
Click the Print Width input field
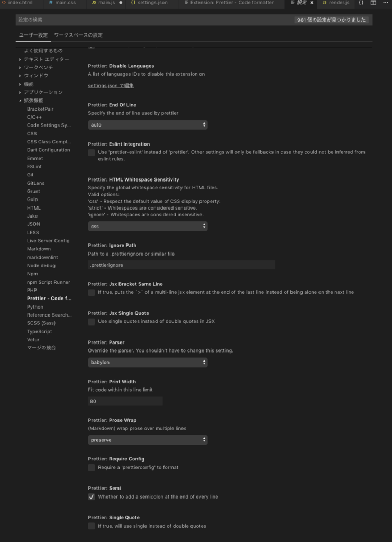(125, 401)
